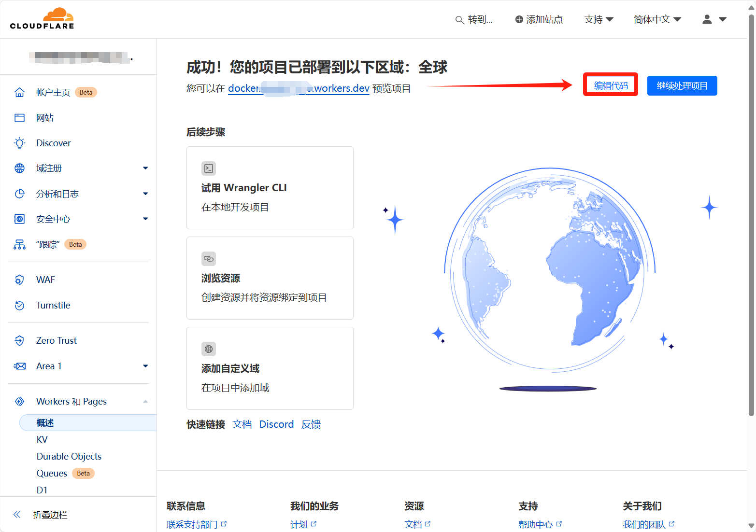The image size is (756, 532).
Task: Select the Turnstile icon in sidebar
Action: (19, 306)
